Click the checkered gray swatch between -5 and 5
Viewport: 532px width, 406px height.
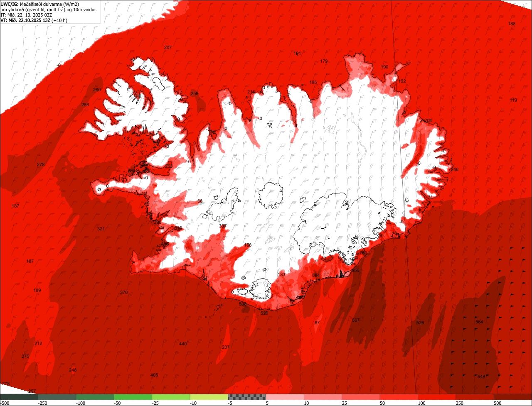click(x=247, y=397)
